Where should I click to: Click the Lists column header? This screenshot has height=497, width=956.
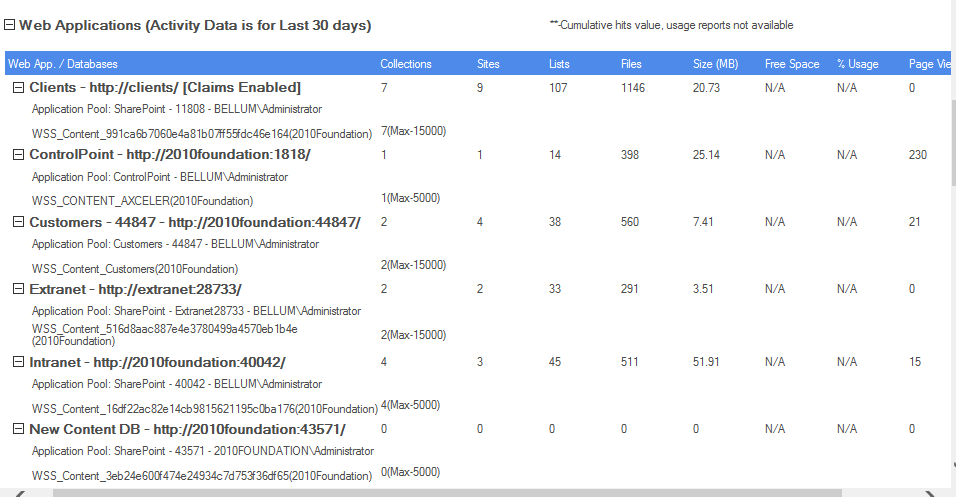[560, 64]
